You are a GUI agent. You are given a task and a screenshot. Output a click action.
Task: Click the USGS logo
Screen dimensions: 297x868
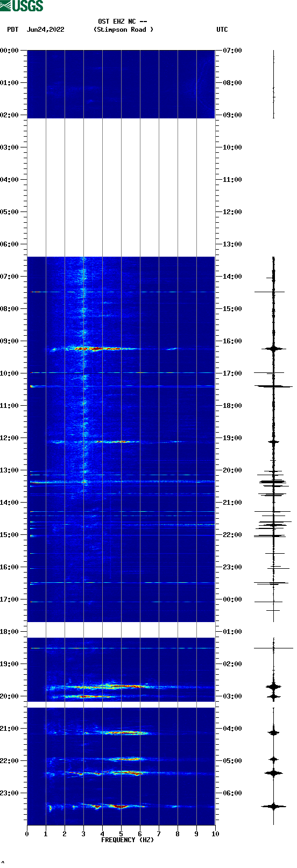point(22,6)
